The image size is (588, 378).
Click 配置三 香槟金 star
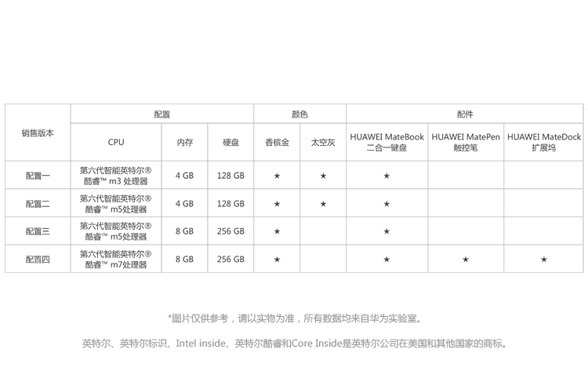click(x=277, y=231)
